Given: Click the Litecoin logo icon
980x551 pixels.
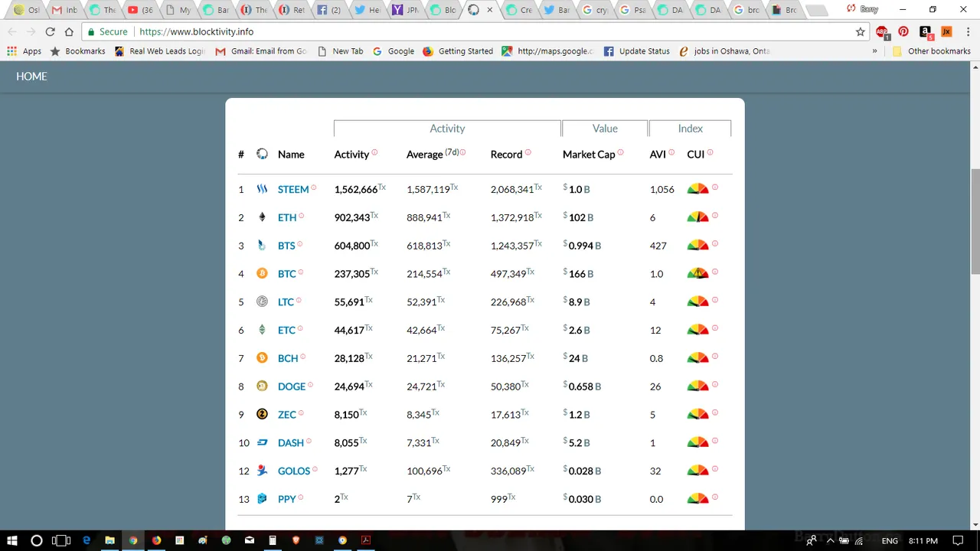Looking at the screenshot, I should [x=262, y=302].
